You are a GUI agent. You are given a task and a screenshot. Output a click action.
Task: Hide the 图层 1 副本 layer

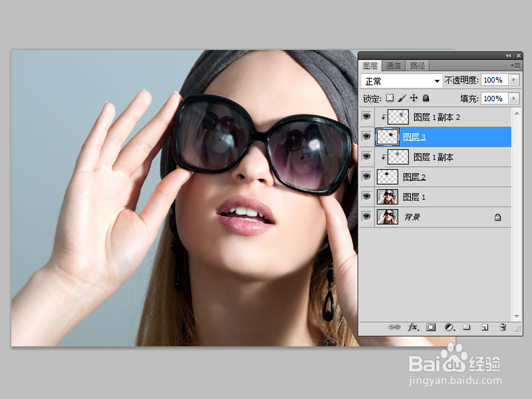click(x=367, y=156)
